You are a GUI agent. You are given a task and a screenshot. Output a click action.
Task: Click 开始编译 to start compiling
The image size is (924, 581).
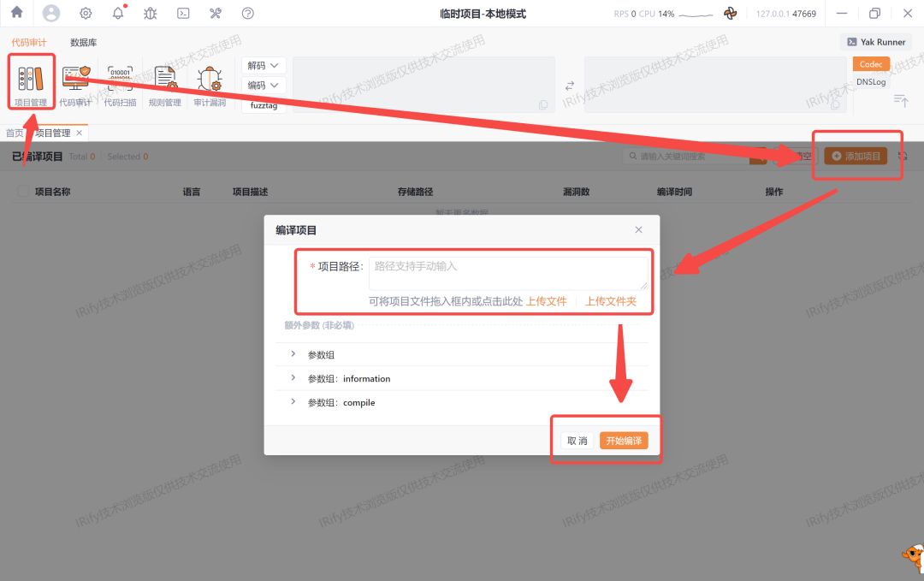(624, 441)
